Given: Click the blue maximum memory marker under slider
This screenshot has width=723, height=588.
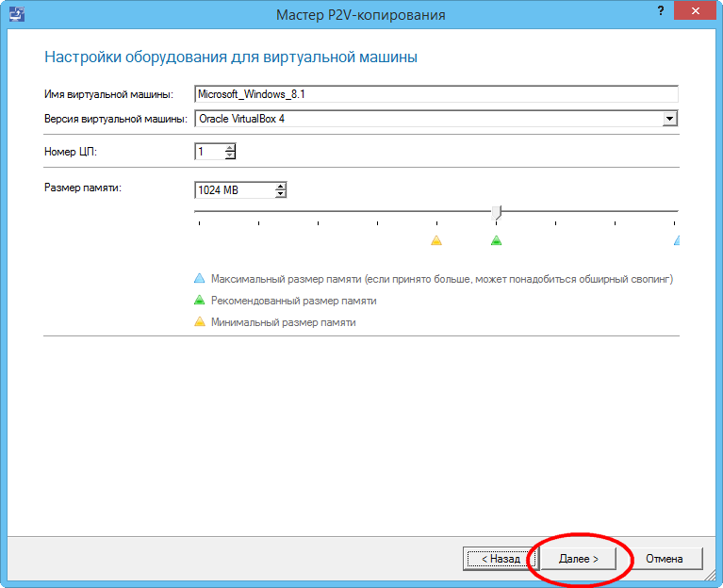Looking at the screenshot, I should 677,240.
